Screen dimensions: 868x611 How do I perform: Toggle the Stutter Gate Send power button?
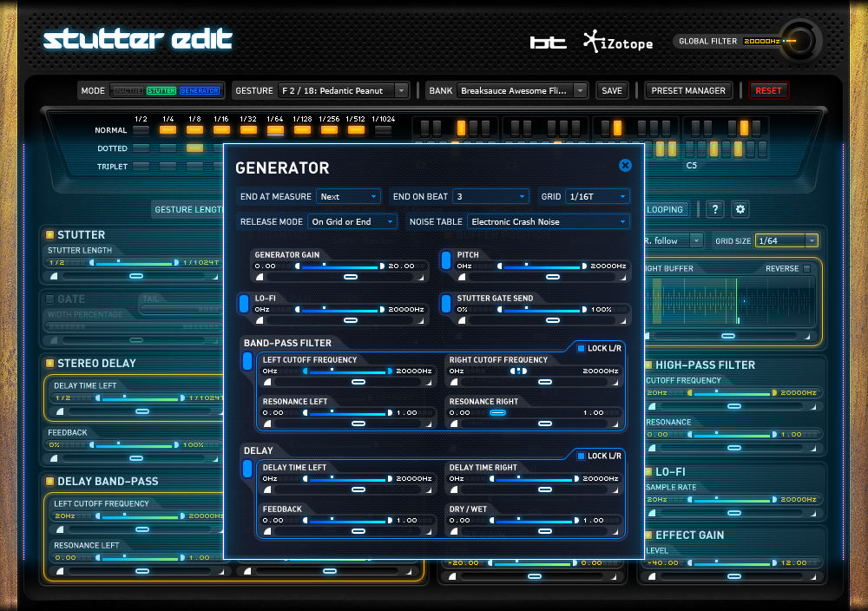[446, 304]
